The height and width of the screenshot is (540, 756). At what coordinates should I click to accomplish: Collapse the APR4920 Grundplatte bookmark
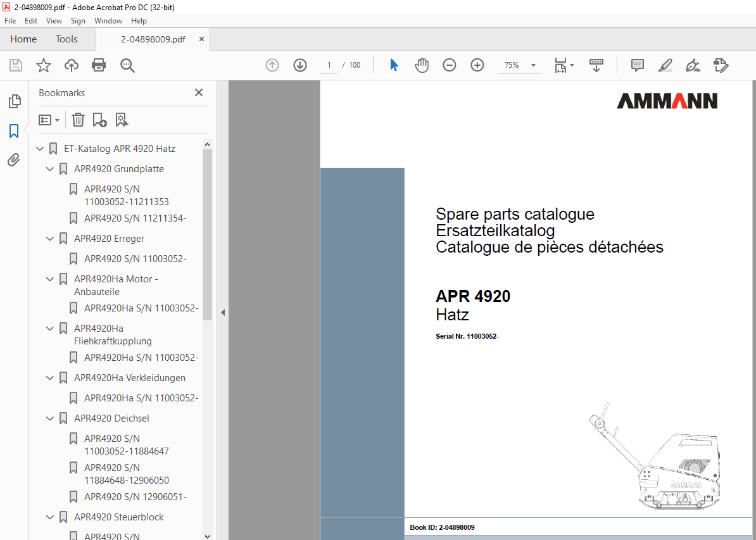pos(49,169)
